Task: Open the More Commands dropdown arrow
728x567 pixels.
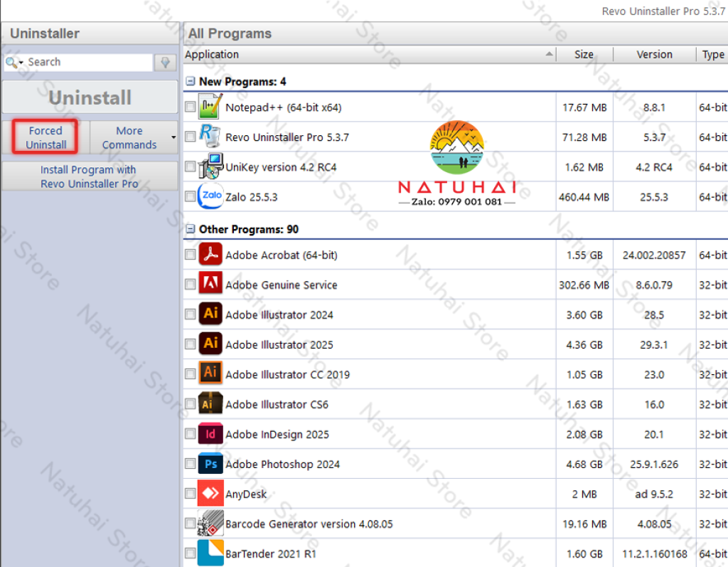Action: 173,137
